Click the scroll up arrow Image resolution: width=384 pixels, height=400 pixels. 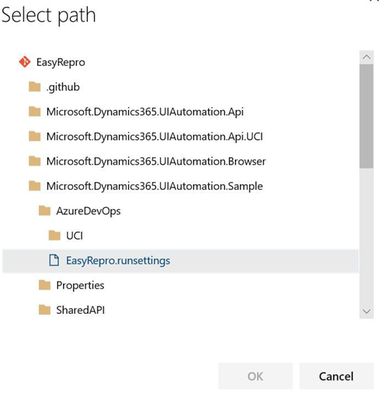(367, 57)
